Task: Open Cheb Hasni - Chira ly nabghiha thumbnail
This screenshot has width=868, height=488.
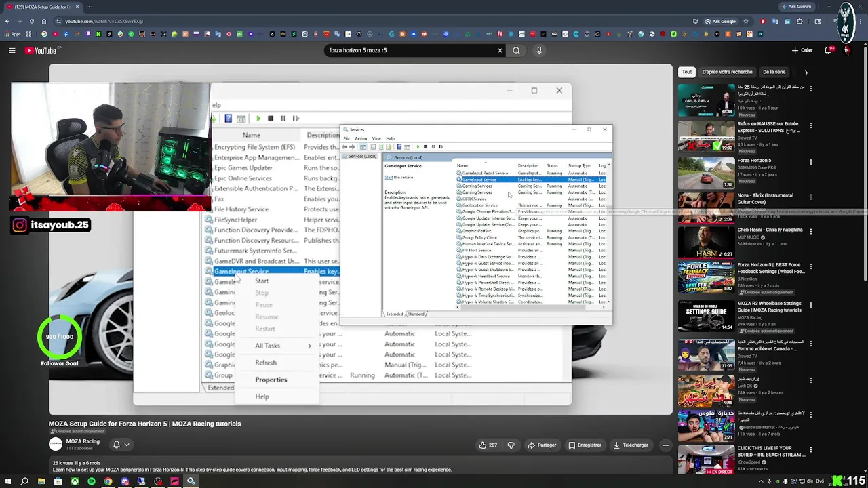Action: [x=706, y=243]
